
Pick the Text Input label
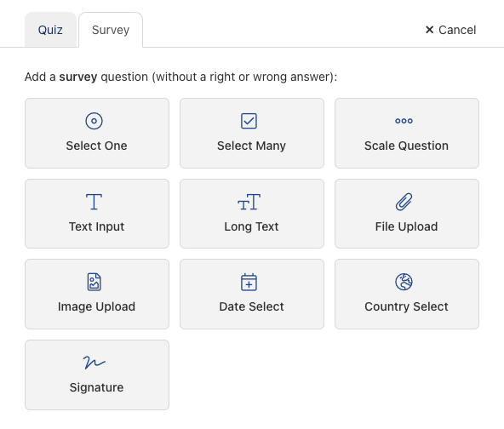pos(96,226)
